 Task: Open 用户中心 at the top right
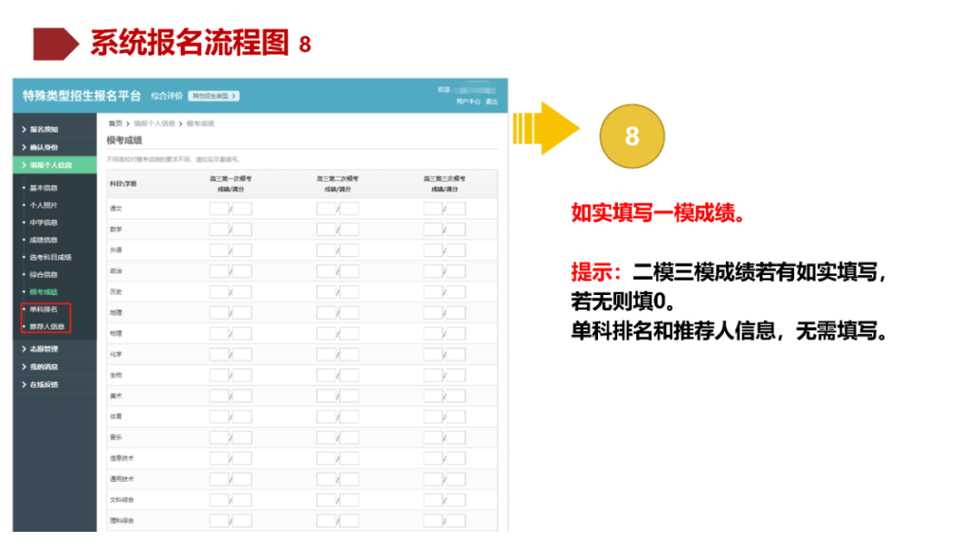click(x=466, y=102)
